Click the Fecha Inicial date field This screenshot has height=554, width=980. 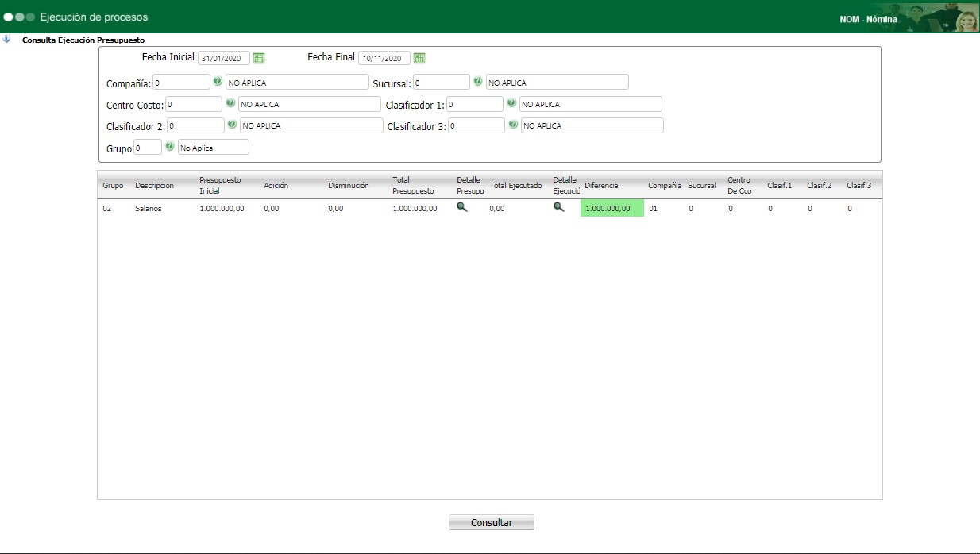tap(224, 58)
